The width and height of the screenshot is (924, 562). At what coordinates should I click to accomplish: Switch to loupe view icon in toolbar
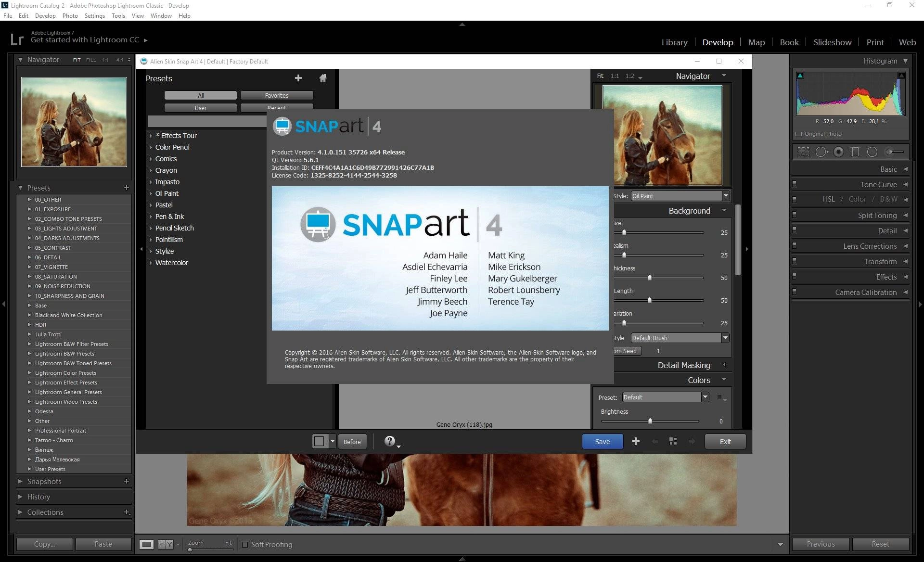pyautogui.click(x=146, y=544)
